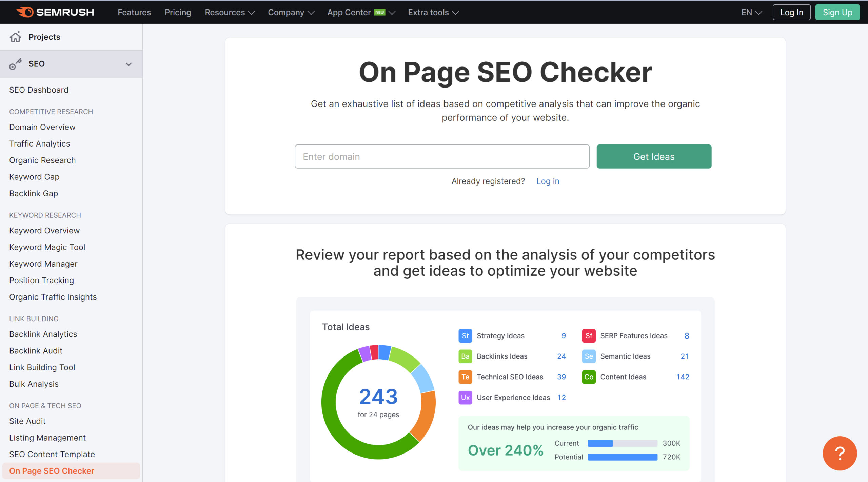This screenshot has height=482, width=868.
Task: Open Bulk Analysis in the sidebar
Action: [x=34, y=384]
